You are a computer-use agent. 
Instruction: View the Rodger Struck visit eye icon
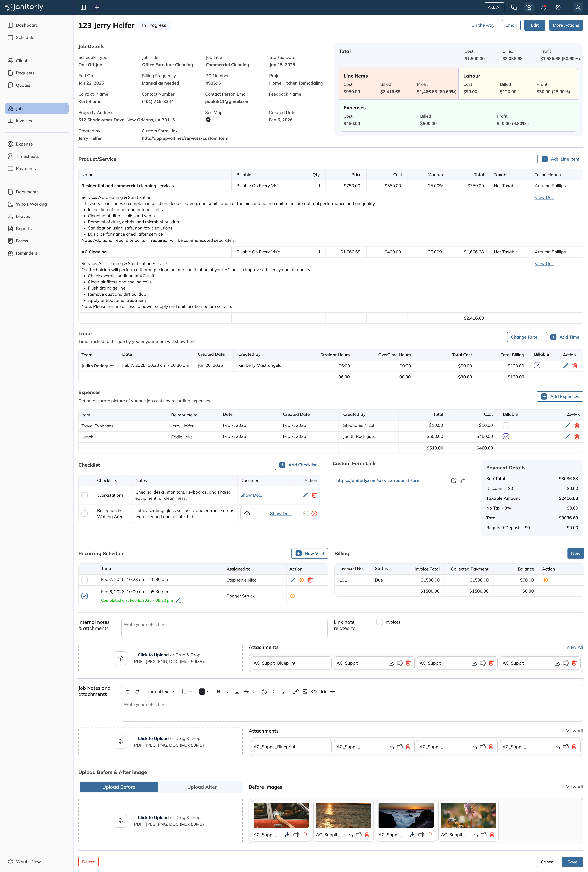pyautogui.click(x=292, y=596)
